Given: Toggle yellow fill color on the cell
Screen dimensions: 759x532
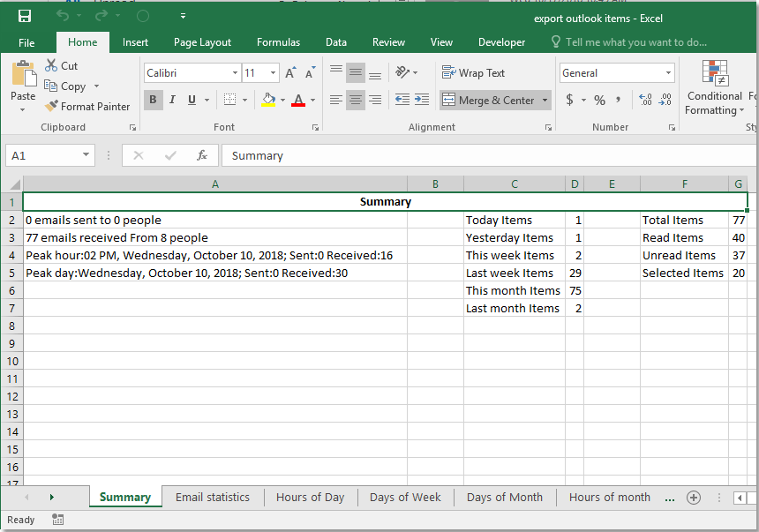Looking at the screenshot, I should click(267, 100).
